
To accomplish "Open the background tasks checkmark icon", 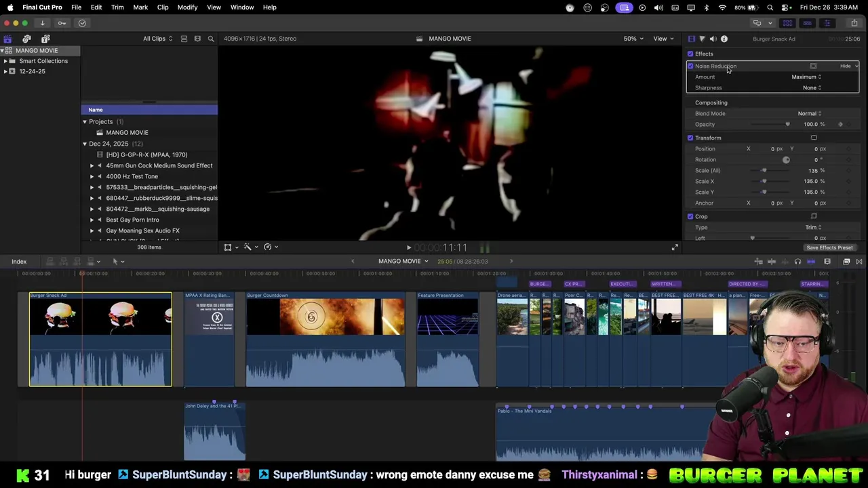I will (x=82, y=23).
